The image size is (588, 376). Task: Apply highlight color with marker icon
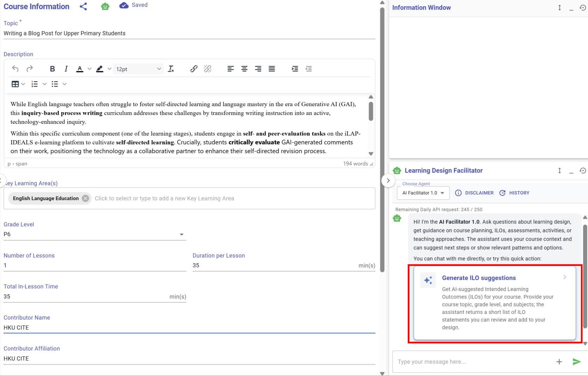pyautogui.click(x=100, y=69)
